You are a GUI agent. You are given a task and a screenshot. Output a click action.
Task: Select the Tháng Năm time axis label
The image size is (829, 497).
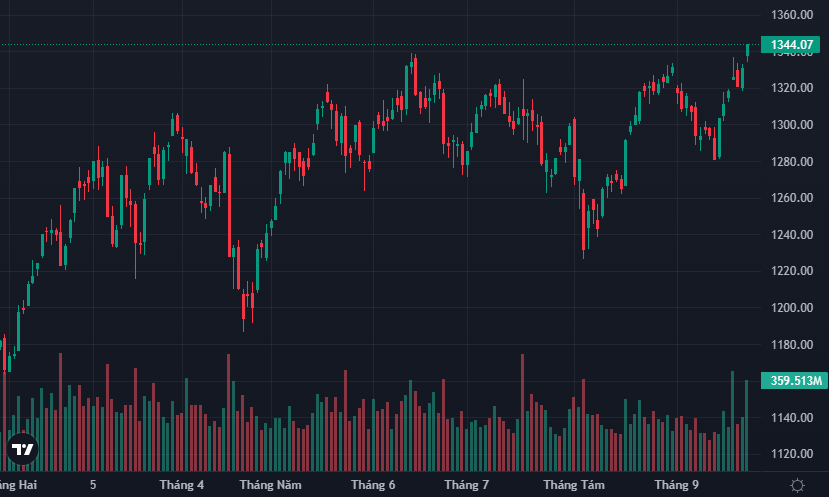(x=271, y=485)
